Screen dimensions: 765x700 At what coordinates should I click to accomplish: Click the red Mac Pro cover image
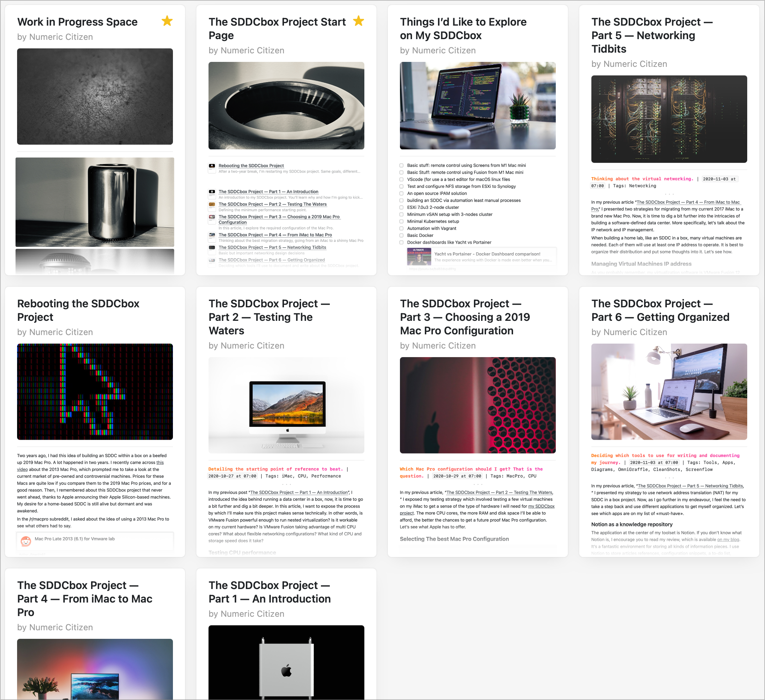pos(478,405)
